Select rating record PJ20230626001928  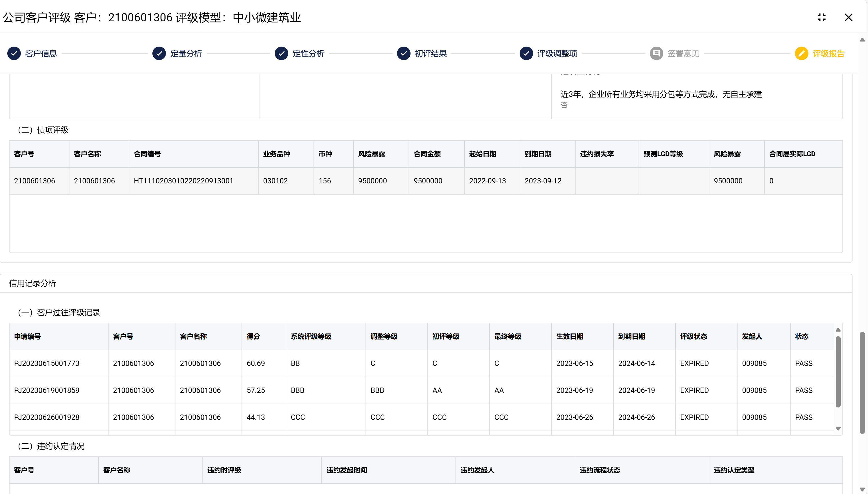coord(46,417)
